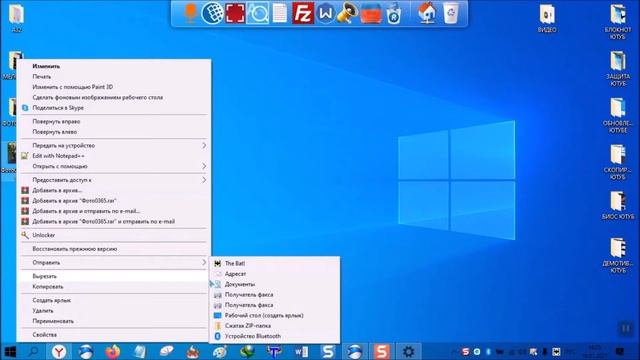Choose Повернуть влево
The width and height of the screenshot is (640, 360).
pyautogui.click(x=114, y=132)
